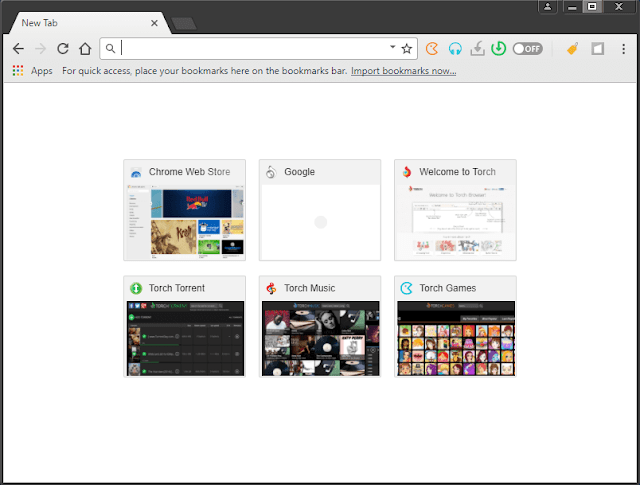This screenshot has width=640, height=485.
Task: Close the New Tab tab
Action: coord(154,23)
